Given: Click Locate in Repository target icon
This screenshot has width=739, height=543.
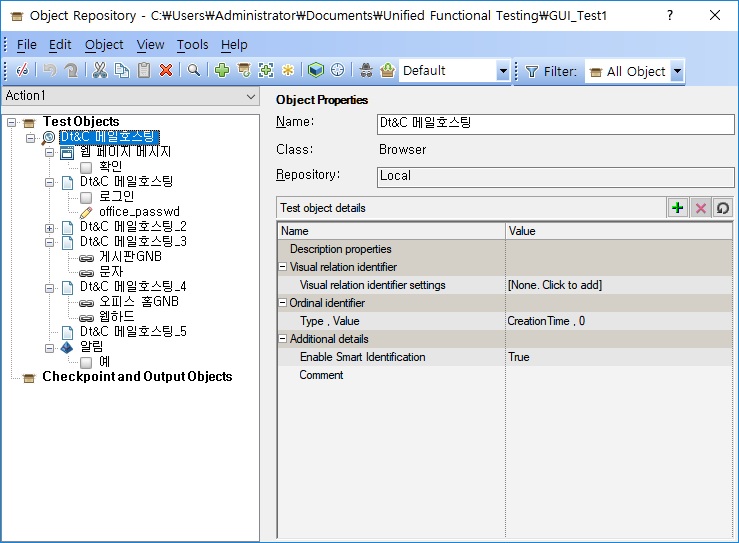Looking at the screenshot, I should [337, 71].
